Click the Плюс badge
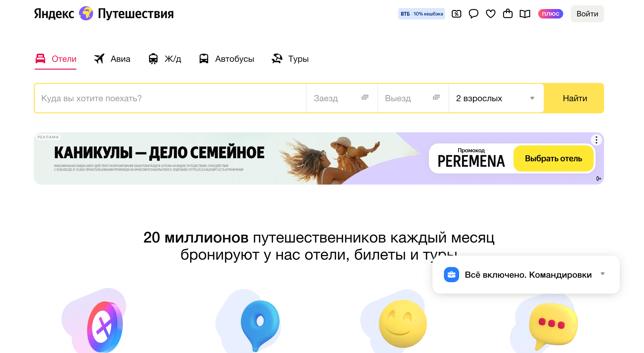Screen dimensions: 644x353 pyautogui.click(x=551, y=14)
